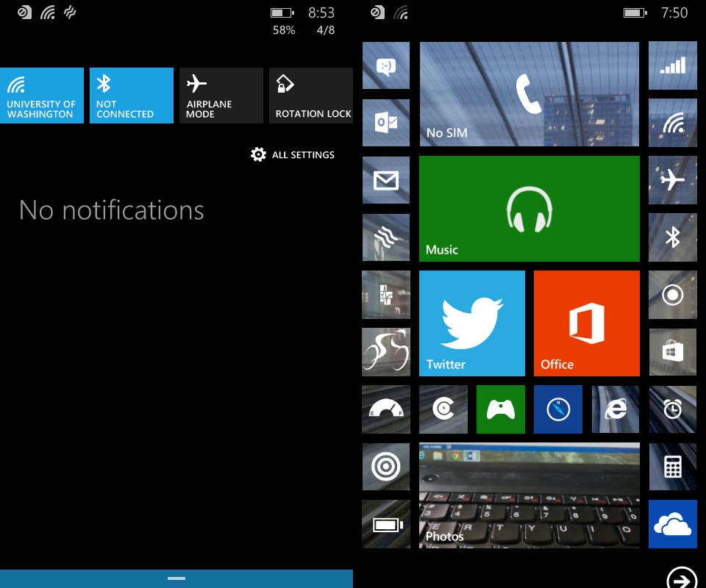Open the Music headphones tile
This screenshot has height=588, width=706.
tap(529, 209)
